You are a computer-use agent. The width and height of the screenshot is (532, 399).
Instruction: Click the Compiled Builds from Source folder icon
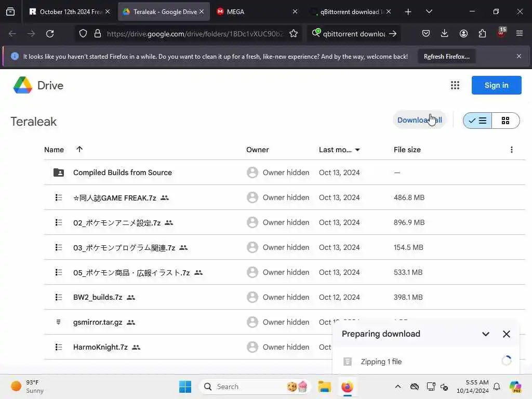(x=59, y=172)
